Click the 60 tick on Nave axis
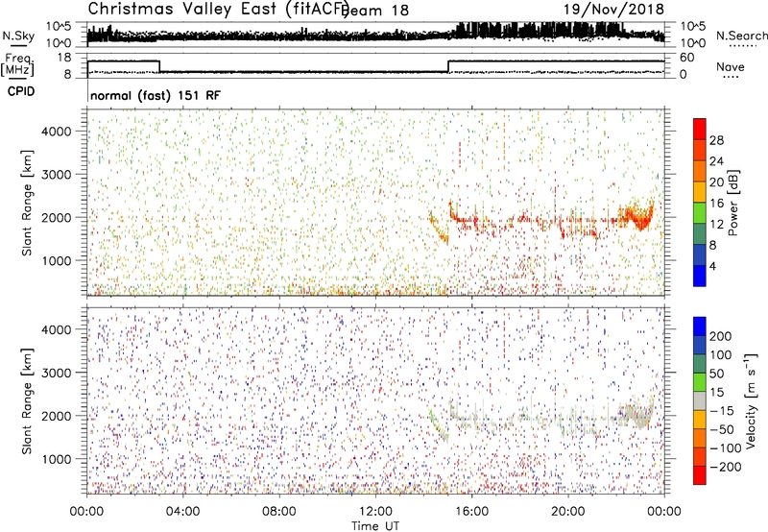This screenshot has height=532, width=768. point(686,58)
